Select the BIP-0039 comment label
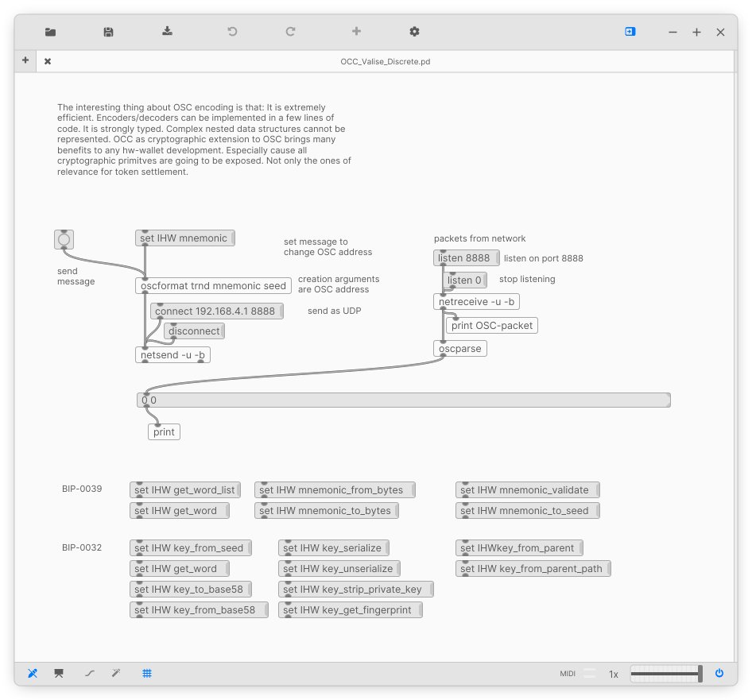Image resolution: width=752 pixels, height=700 pixels. click(x=82, y=489)
